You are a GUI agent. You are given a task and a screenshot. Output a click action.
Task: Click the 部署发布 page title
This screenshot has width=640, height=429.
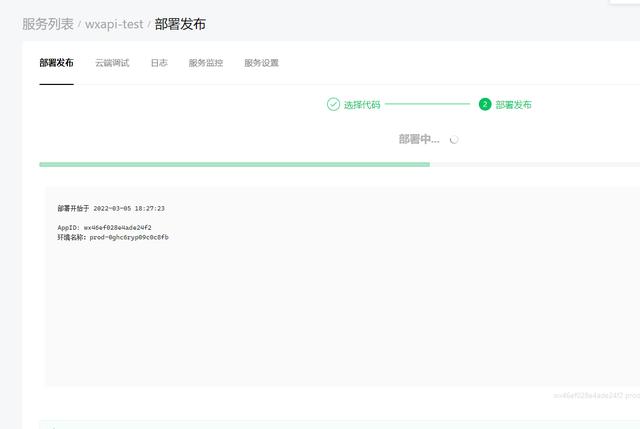click(x=180, y=24)
